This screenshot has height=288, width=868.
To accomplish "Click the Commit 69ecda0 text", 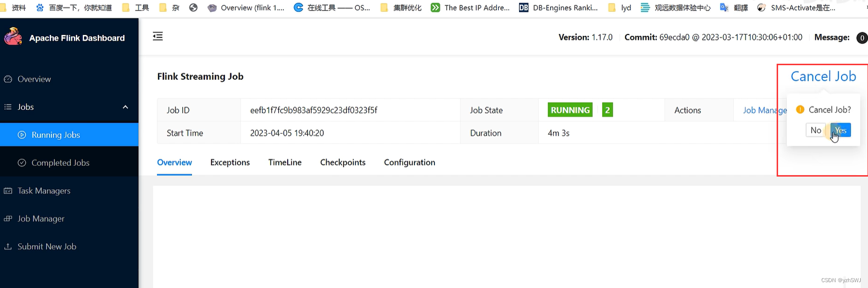I will pos(713,37).
